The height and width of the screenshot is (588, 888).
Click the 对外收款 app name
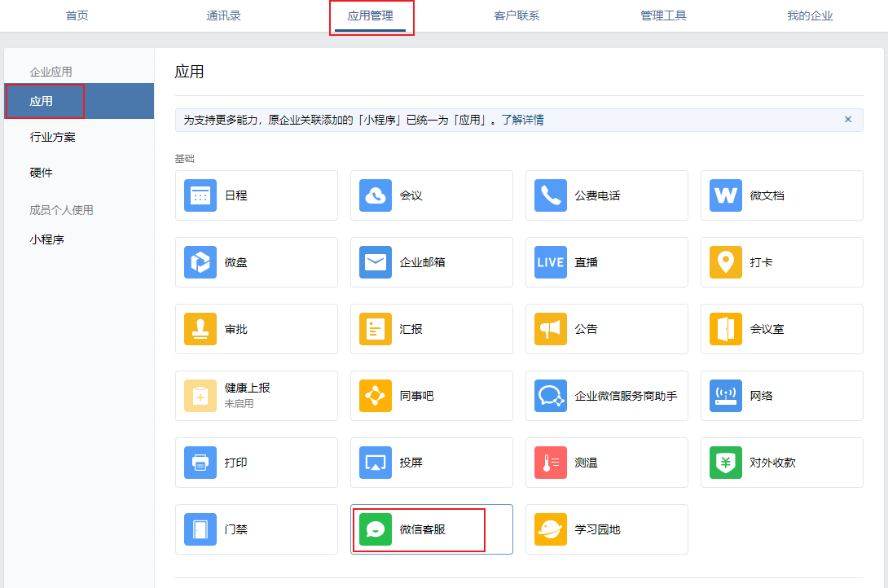point(773,463)
